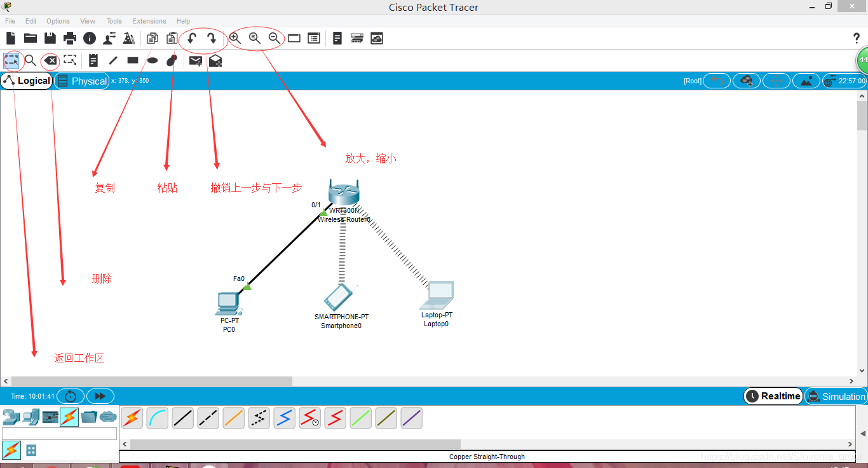This screenshot has height=468, width=868.
Task: Click the device search input field
Action: pos(60,434)
